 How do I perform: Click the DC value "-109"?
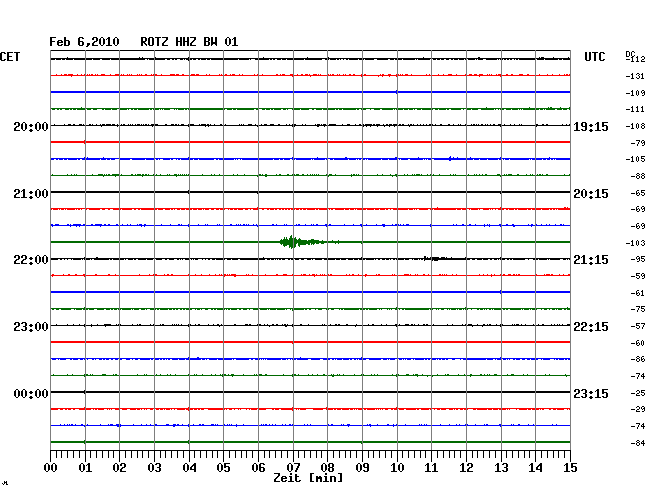coord(635,93)
